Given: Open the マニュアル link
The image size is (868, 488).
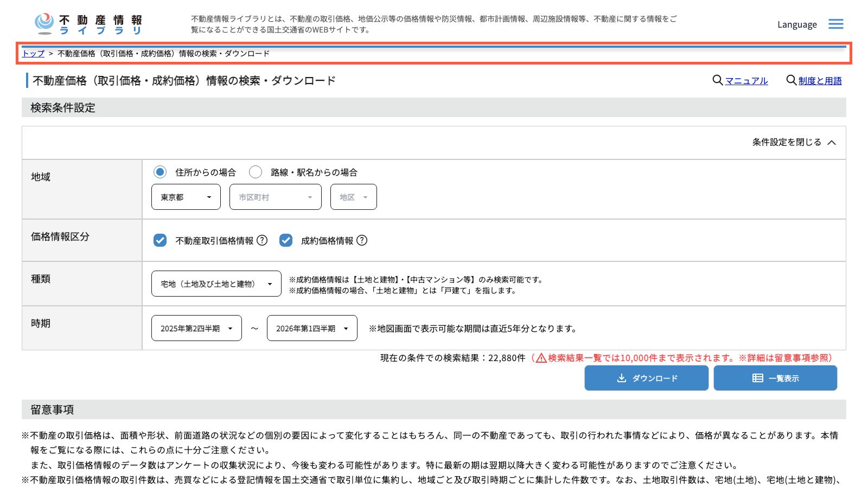Looking at the screenshot, I should pyautogui.click(x=746, y=81).
